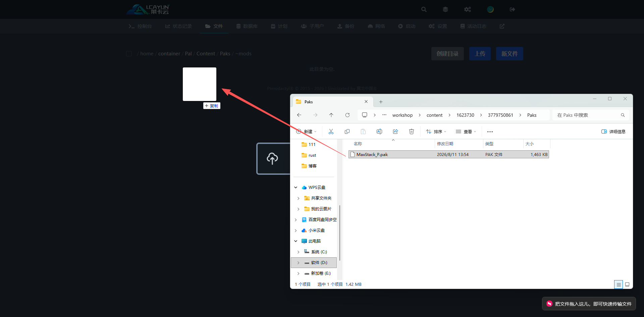Sort by the 修改日期 column header

(459, 144)
